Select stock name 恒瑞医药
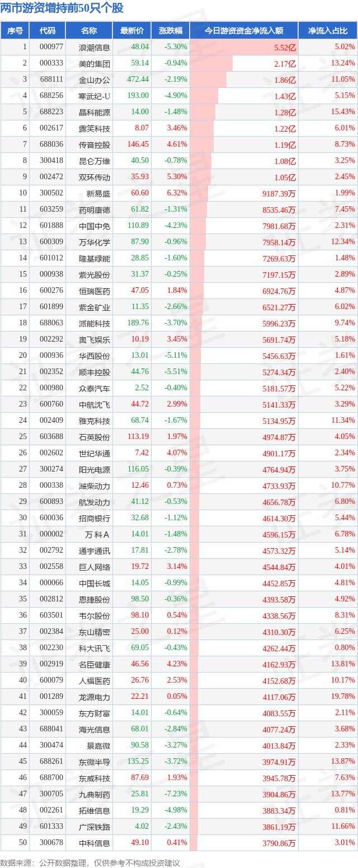358x868 pixels. click(x=95, y=291)
